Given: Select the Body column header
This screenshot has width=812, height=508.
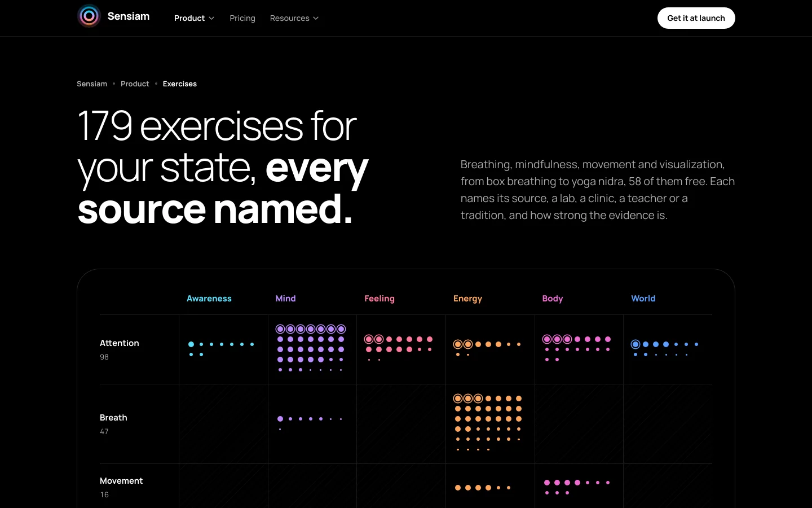Looking at the screenshot, I should click(553, 299).
